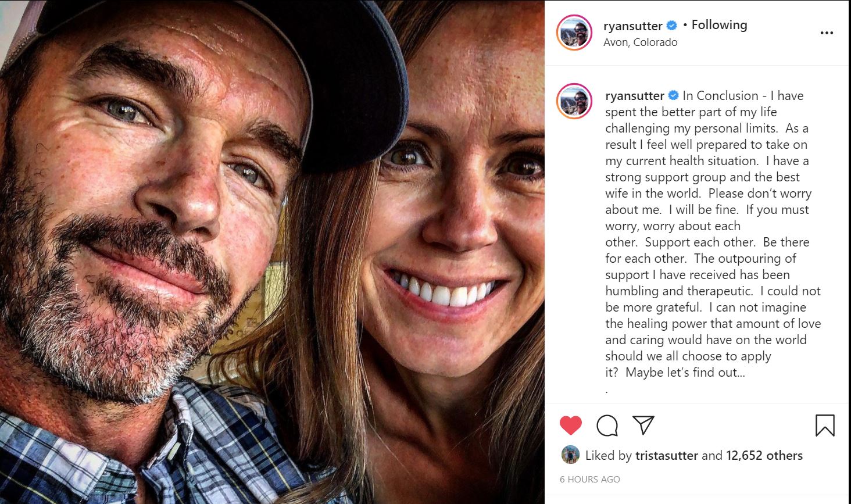Like the post with the heart icon

570,426
